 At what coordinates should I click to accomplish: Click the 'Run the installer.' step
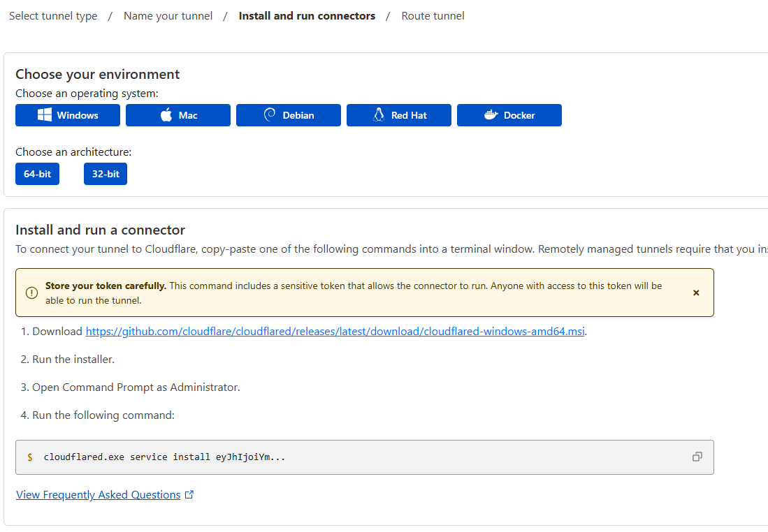point(73,360)
